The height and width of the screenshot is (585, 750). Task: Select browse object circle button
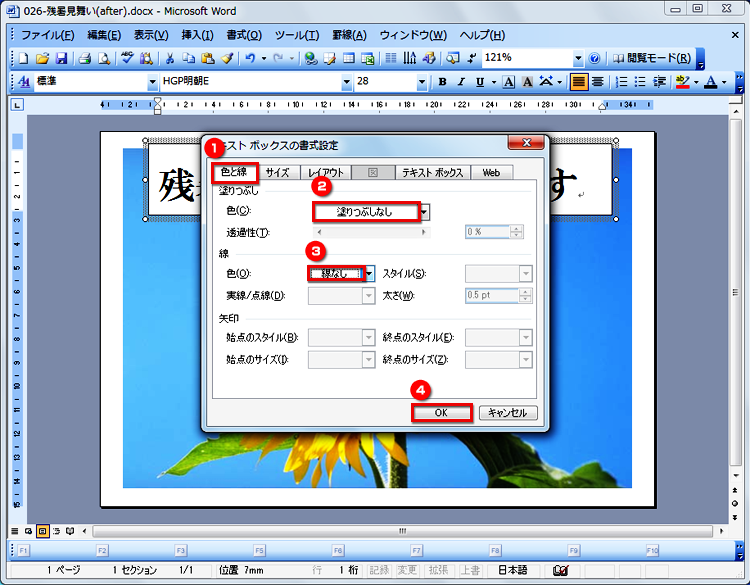(x=735, y=503)
